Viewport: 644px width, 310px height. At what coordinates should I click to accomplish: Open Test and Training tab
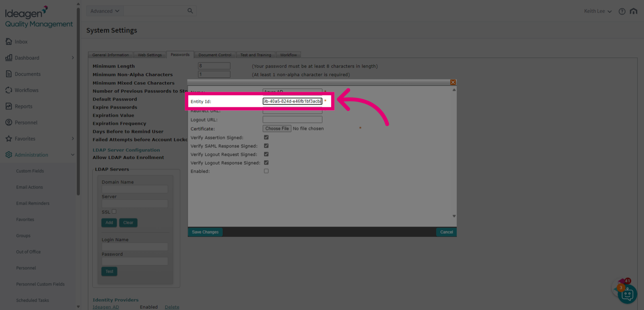coord(256,55)
